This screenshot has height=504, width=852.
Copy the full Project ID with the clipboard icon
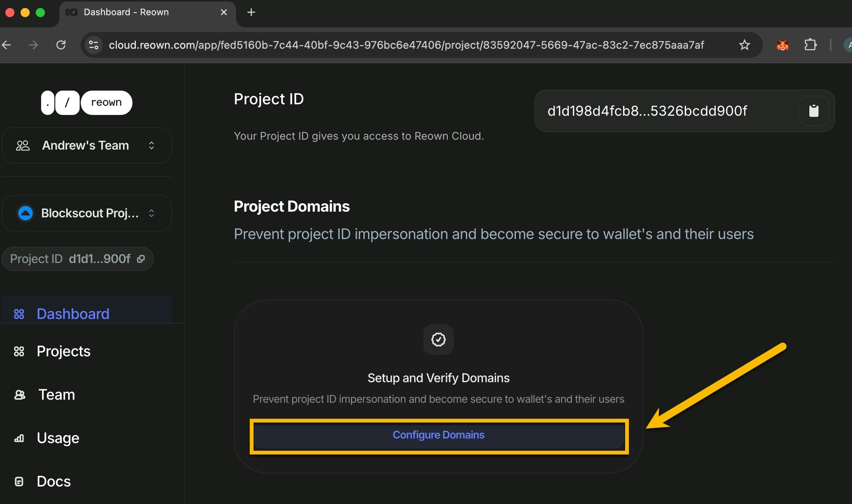(814, 111)
